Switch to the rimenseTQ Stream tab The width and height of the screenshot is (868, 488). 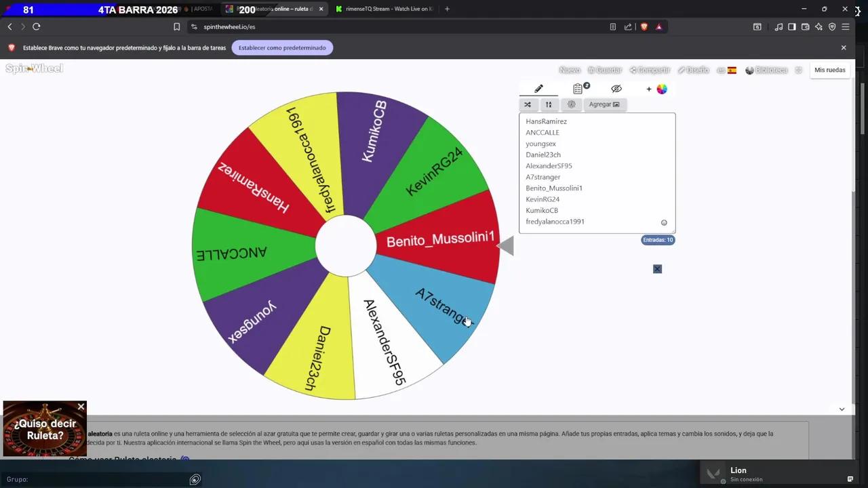click(384, 9)
